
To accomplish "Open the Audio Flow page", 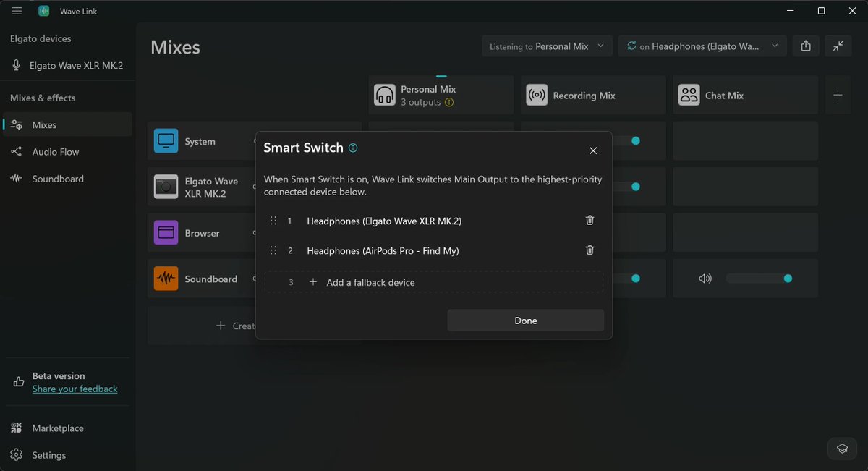I will 67,152.
